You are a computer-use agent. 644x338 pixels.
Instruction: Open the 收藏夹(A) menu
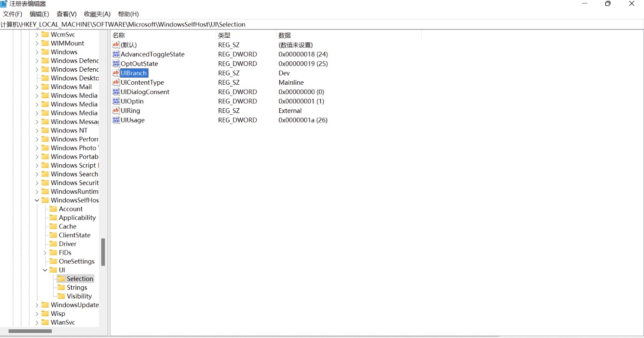[97, 14]
